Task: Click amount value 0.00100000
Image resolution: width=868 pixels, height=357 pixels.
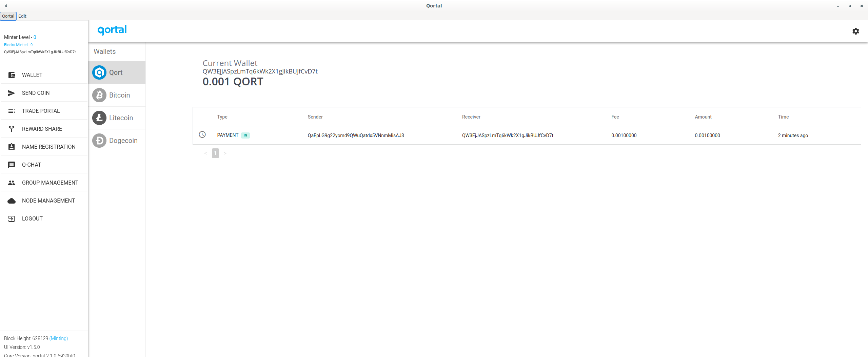Action: click(707, 135)
